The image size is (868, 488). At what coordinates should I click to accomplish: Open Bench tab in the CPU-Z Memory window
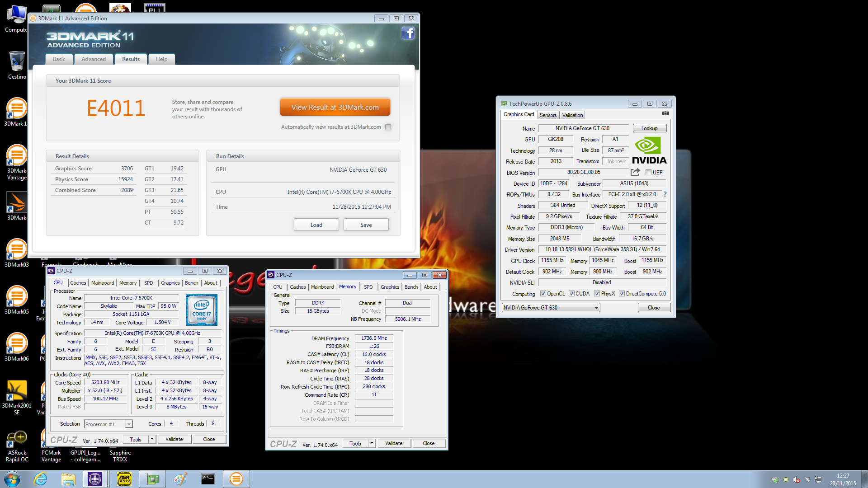[411, 287]
